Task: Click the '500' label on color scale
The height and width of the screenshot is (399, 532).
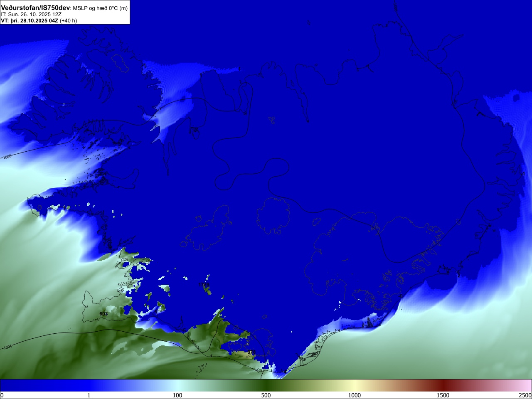Action: [266, 395]
